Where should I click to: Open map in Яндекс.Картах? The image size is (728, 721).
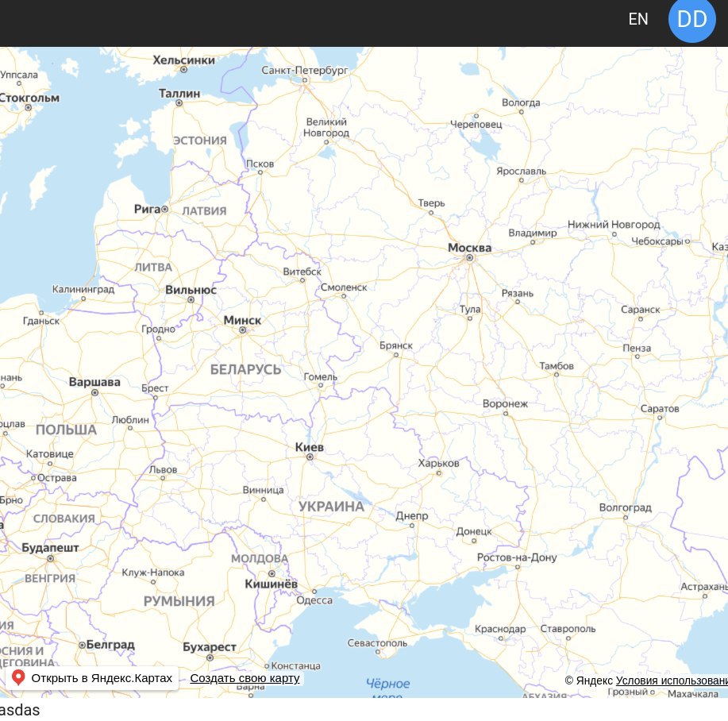tap(92, 678)
